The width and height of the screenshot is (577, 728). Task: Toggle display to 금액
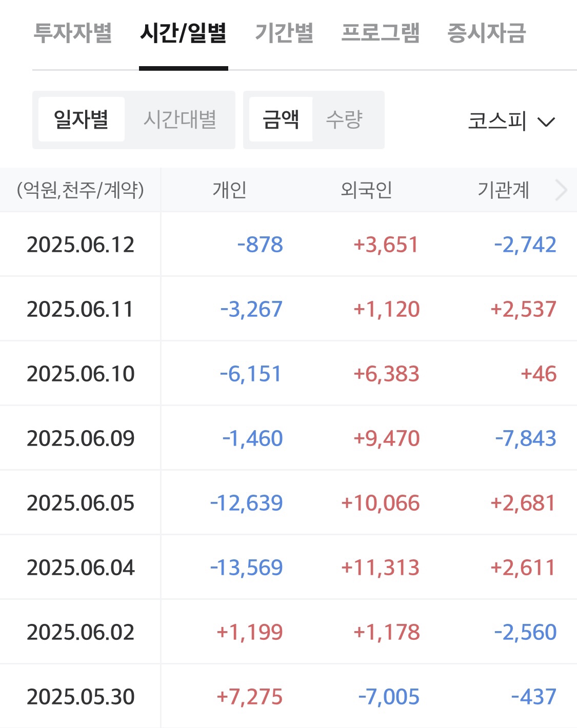(x=281, y=119)
